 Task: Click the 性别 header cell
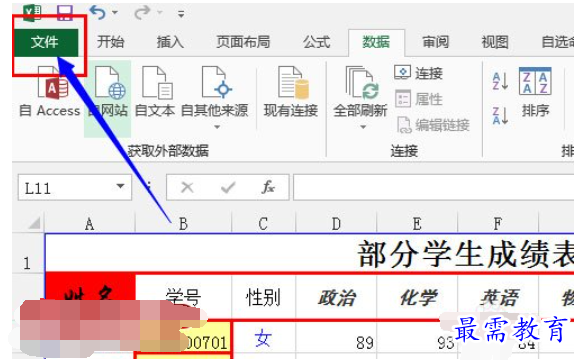pyautogui.click(x=263, y=297)
